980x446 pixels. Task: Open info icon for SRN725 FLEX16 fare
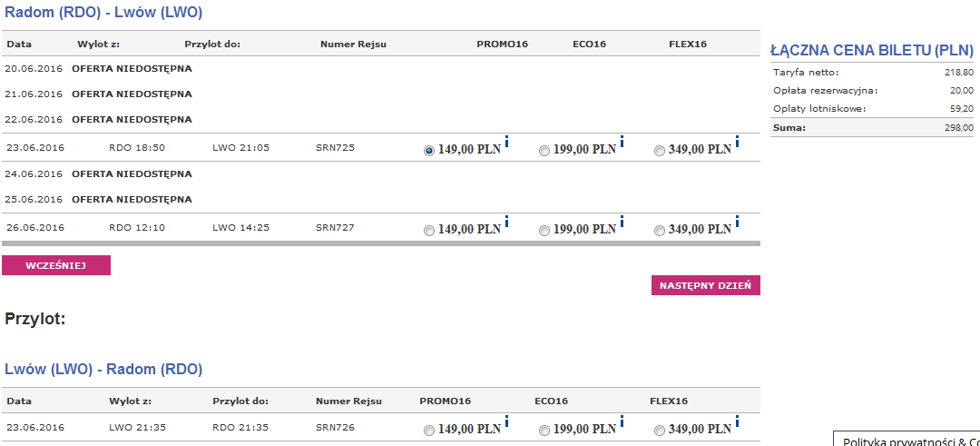coord(737,142)
